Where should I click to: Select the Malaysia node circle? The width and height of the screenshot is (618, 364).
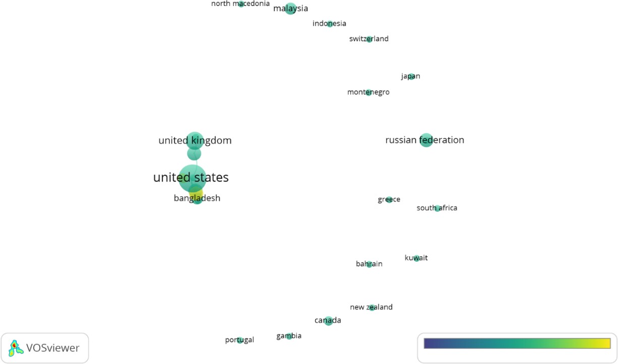point(290,9)
